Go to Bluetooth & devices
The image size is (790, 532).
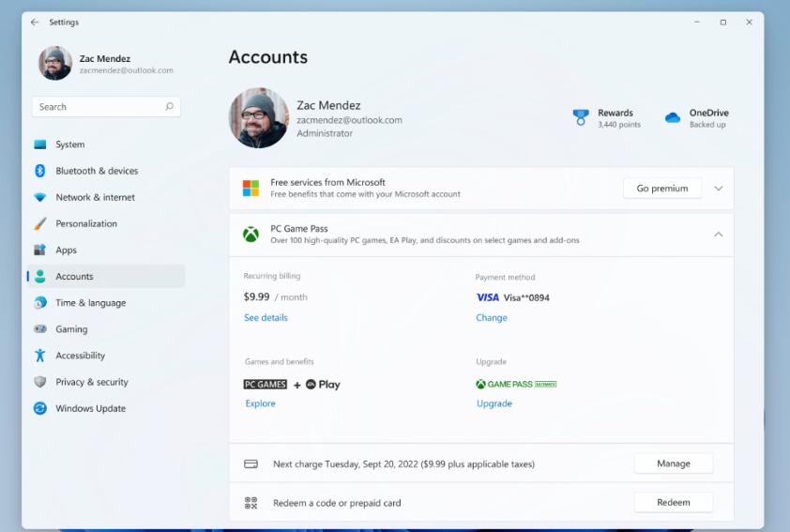pyautogui.click(x=97, y=171)
